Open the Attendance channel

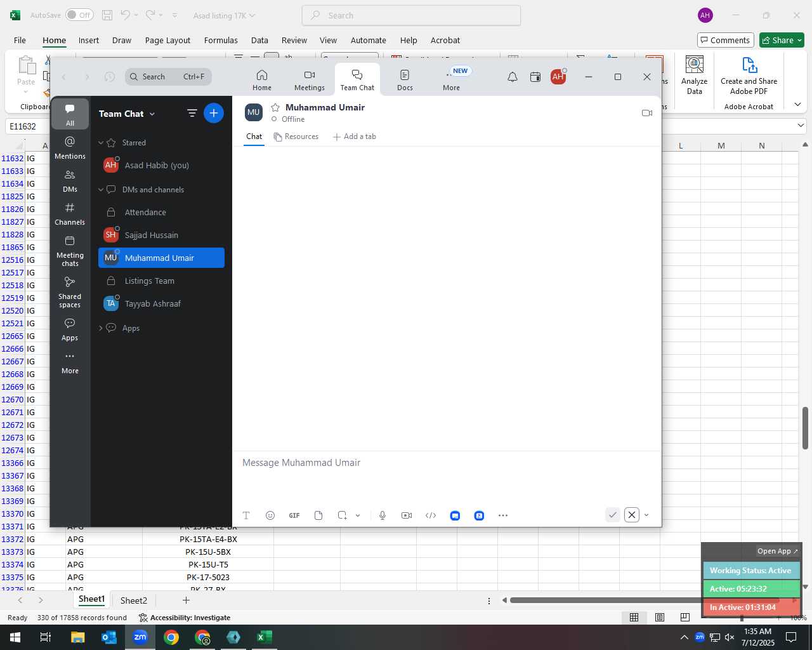161,212
